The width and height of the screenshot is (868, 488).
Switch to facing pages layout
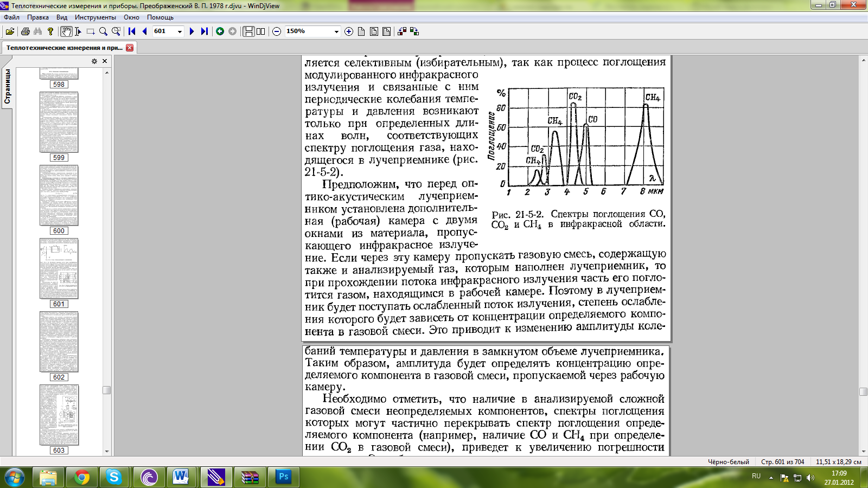click(x=261, y=31)
